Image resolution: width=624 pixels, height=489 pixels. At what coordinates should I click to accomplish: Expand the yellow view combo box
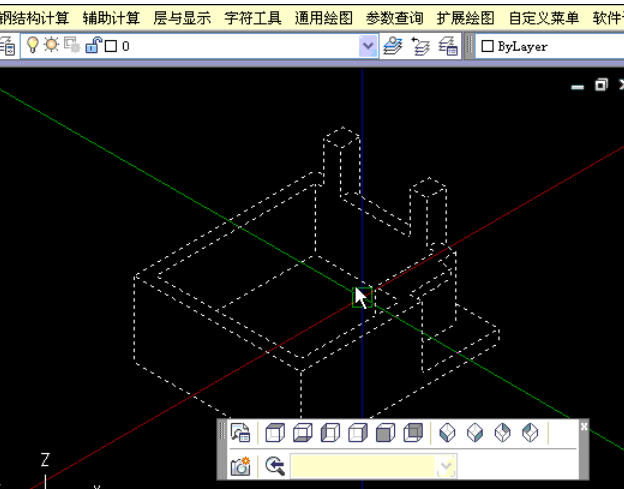446,466
